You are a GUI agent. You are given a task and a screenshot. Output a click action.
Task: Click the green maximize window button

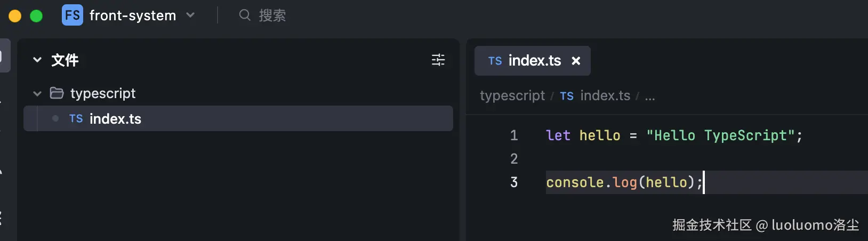[x=36, y=16]
